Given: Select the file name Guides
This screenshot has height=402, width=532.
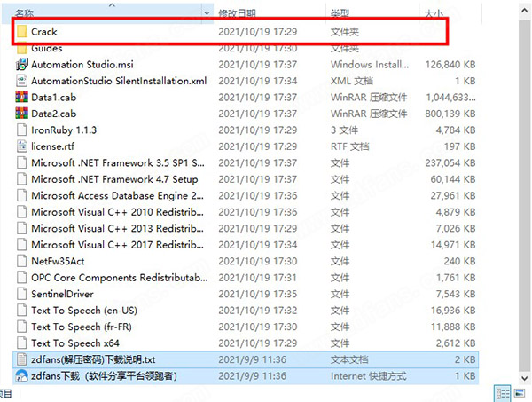Looking at the screenshot, I should [47, 49].
